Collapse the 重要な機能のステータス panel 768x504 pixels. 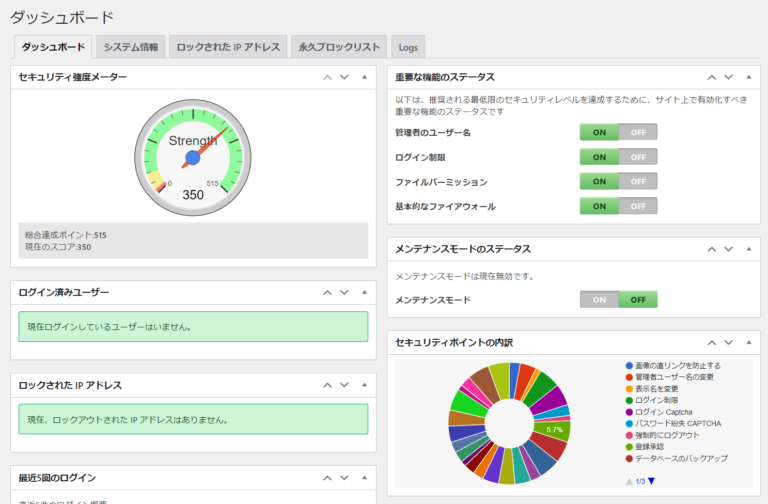(749, 77)
